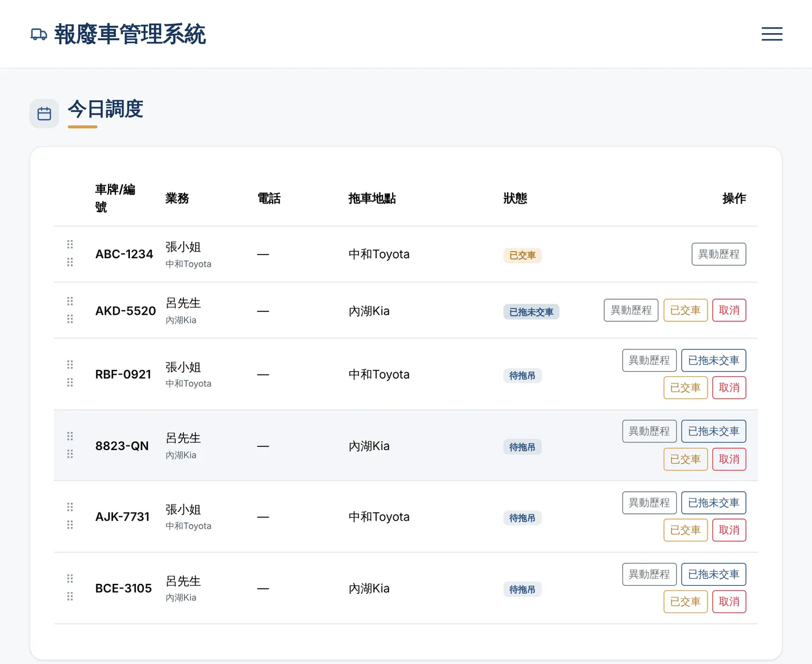Click the drag handle for AJK-7731
The image size is (812, 664).
pyautogui.click(x=70, y=516)
